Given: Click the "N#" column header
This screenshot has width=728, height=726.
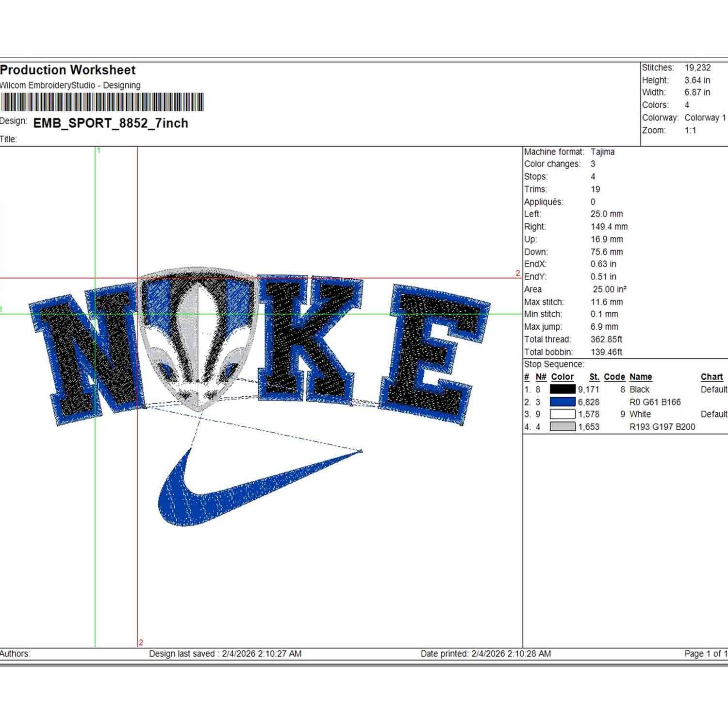Looking at the screenshot, I should 541,377.
